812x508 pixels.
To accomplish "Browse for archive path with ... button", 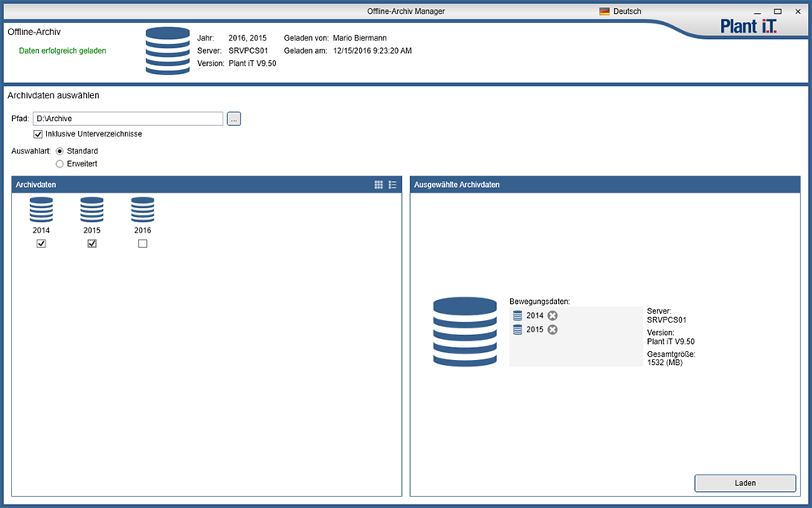I will (x=234, y=119).
